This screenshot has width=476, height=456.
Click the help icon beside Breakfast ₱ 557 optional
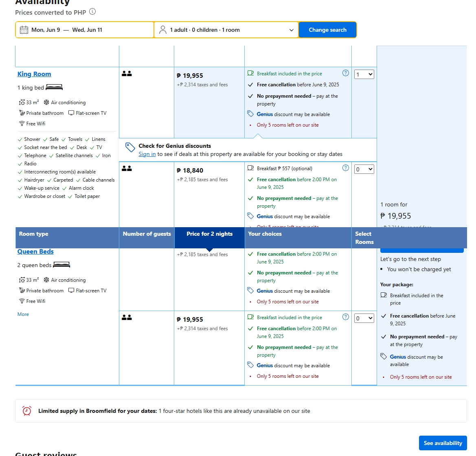pos(345,168)
